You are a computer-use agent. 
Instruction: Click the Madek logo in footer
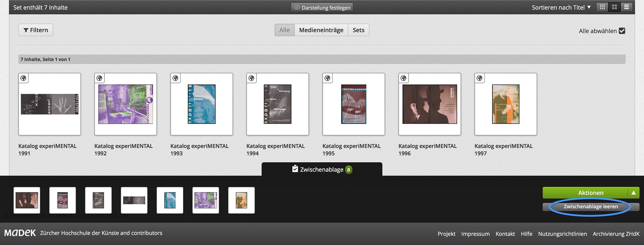pos(20,233)
